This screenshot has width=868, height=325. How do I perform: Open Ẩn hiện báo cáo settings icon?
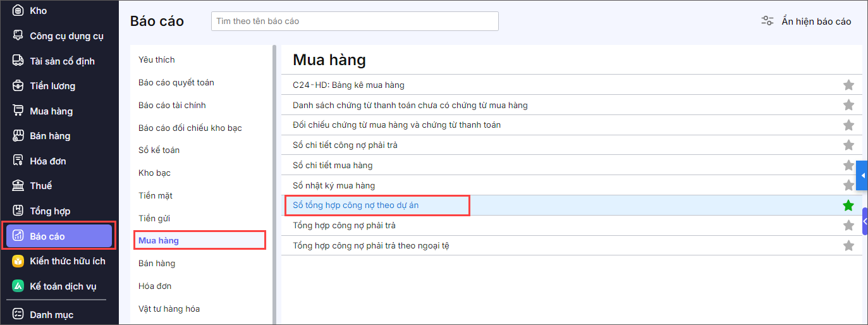(x=767, y=21)
